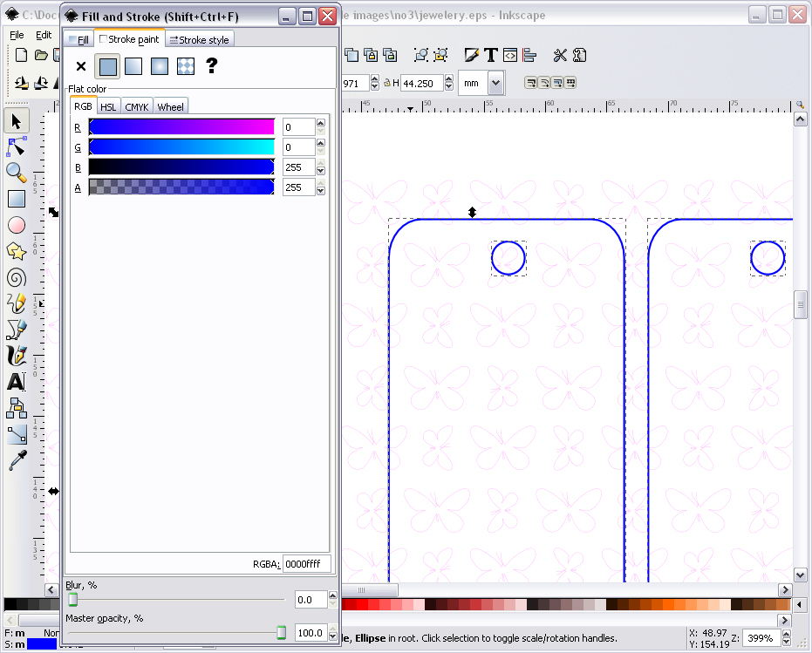Click the Blur slider handle

[x=73, y=599]
